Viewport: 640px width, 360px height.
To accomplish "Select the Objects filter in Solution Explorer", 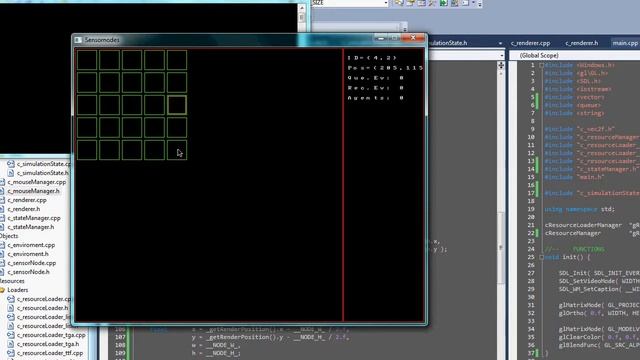I will [9, 236].
